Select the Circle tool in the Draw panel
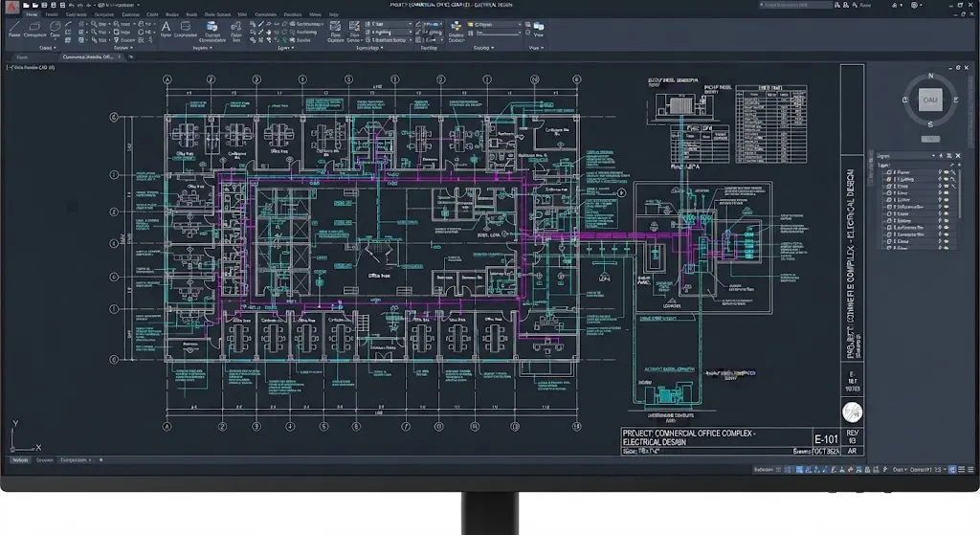The height and width of the screenshot is (535, 980). tap(55, 29)
